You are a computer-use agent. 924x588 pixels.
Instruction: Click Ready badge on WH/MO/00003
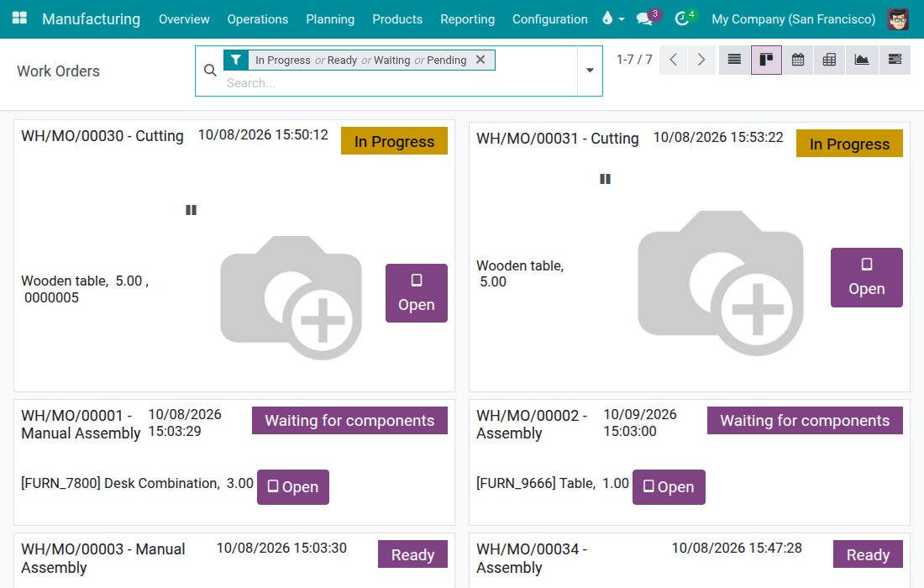(x=412, y=554)
